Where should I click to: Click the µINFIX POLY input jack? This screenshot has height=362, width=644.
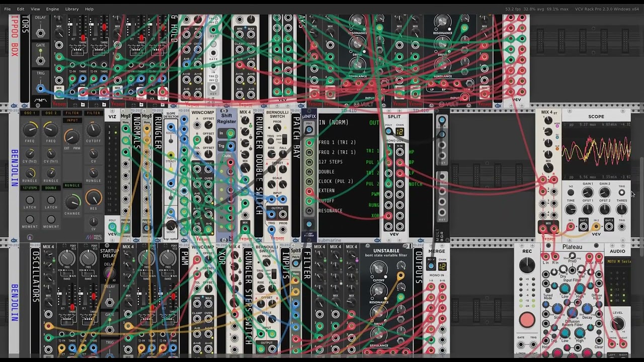(x=309, y=130)
